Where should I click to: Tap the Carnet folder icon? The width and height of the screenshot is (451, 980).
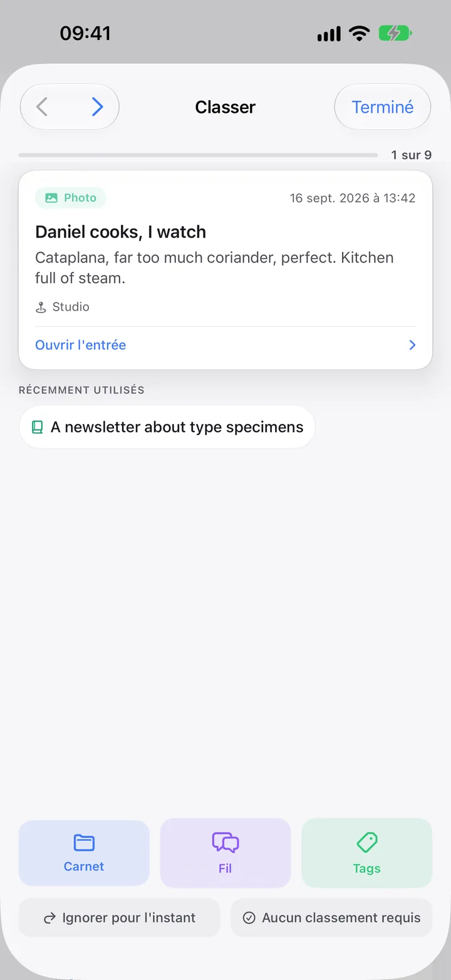tap(84, 843)
